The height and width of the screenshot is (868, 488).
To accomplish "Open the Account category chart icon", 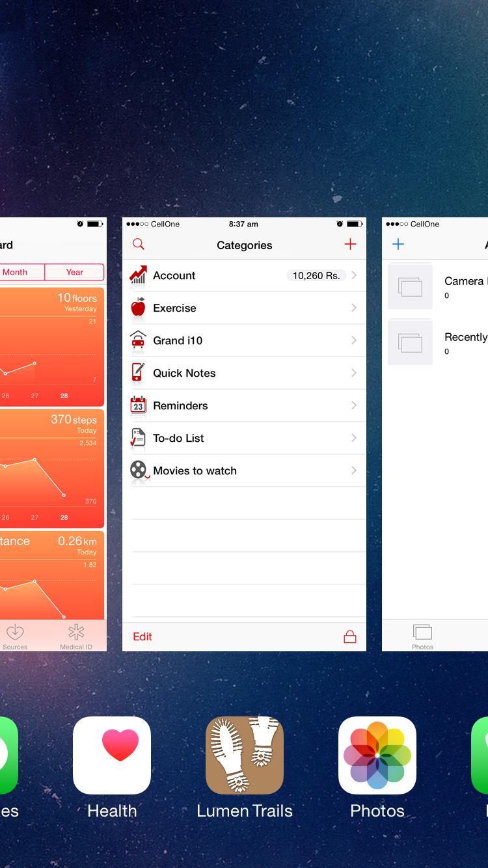I will pos(138,275).
